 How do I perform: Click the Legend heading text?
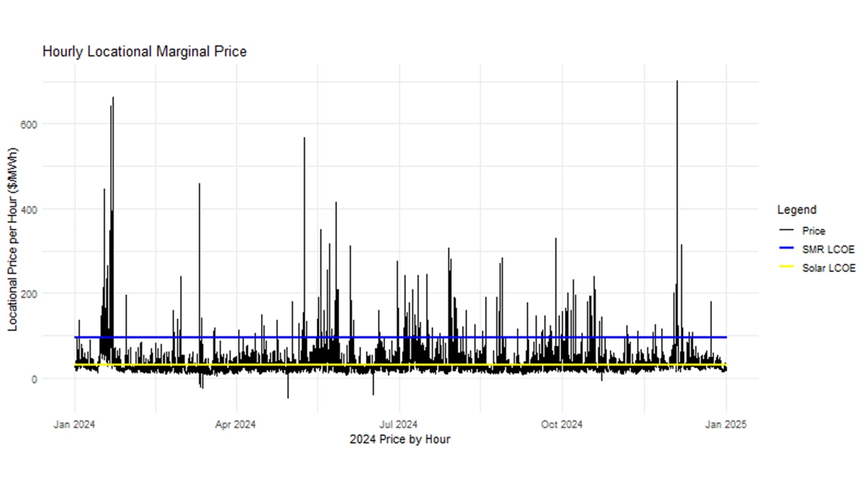pyautogui.click(x=797, y=210)
